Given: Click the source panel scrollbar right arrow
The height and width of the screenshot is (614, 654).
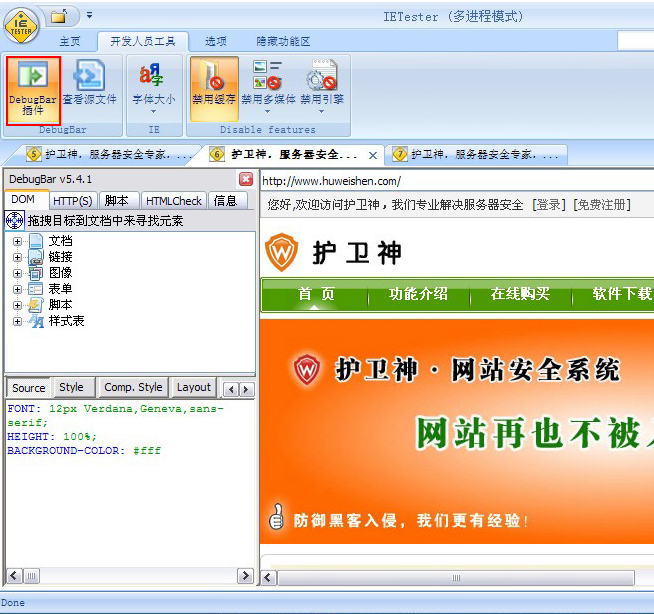Looking at the screenshot, I should [245, 576].
